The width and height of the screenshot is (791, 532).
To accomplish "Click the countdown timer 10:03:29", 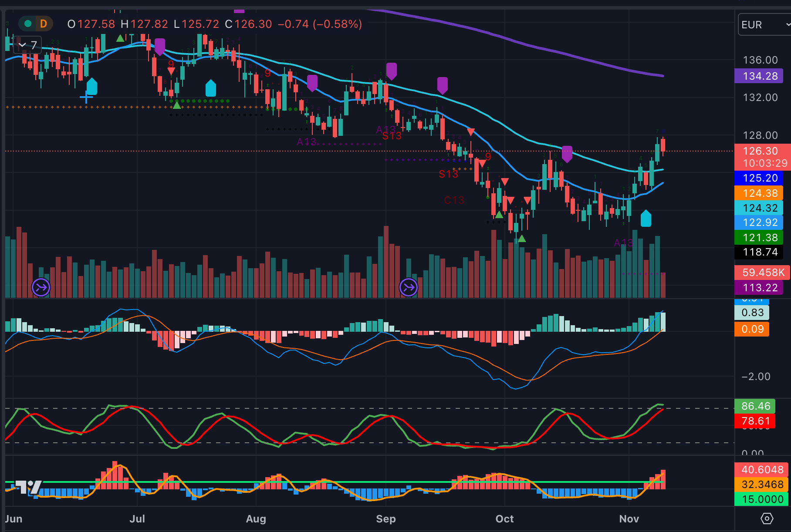I will (764, 163).
